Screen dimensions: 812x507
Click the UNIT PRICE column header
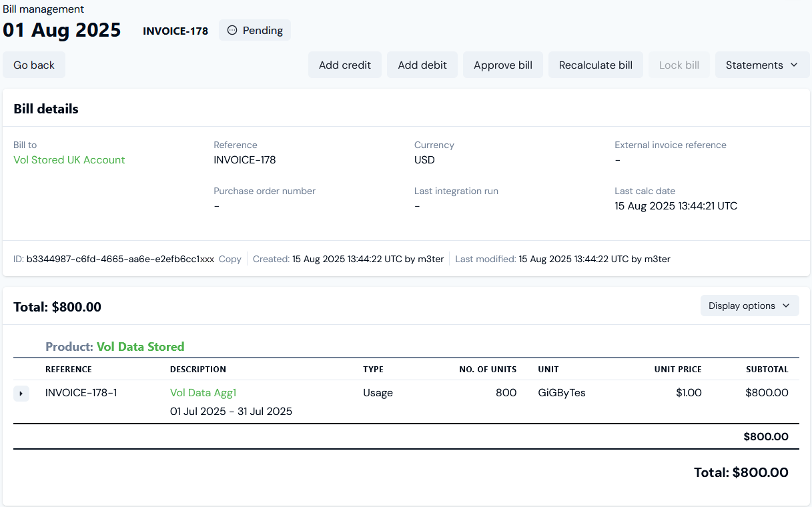(678, 370)
